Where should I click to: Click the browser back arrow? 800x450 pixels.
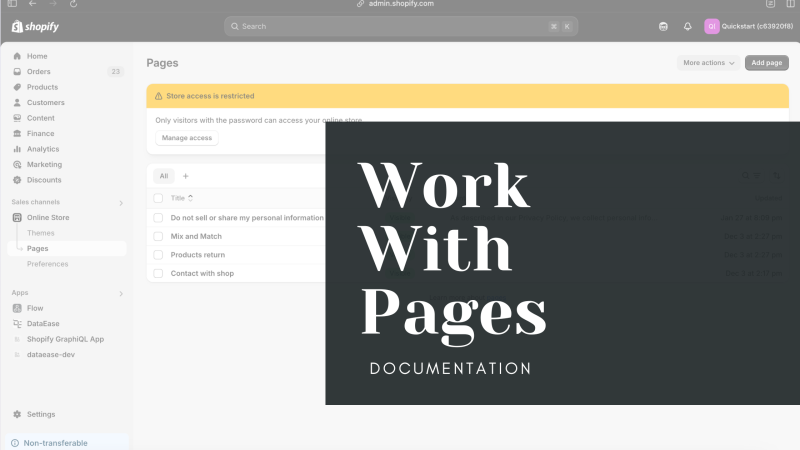[32, 4]
